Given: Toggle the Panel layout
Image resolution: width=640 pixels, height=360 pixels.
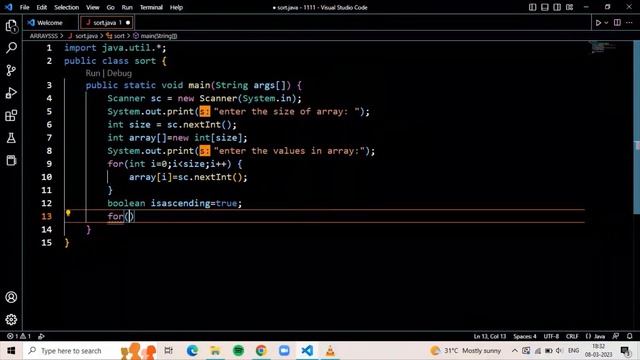Looking at the screenshot, I should click(x=544, y=7).
